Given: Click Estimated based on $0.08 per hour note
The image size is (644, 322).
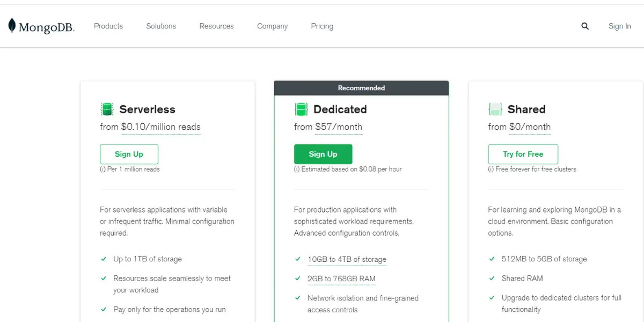Looking at the screenshot, I should point(348,170).
